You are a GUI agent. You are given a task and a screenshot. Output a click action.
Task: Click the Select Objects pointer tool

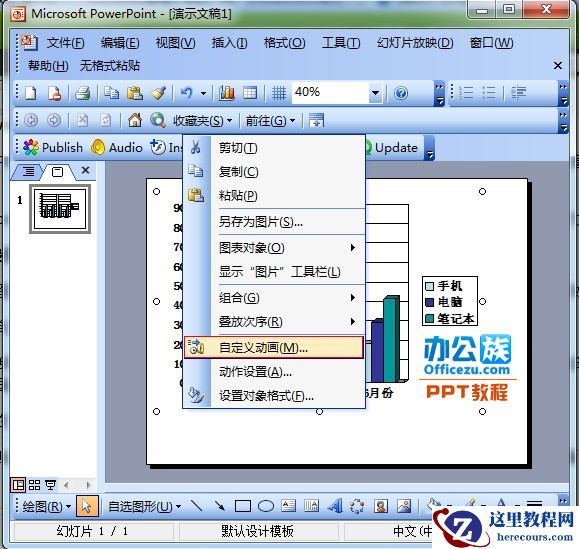point(87,506)
